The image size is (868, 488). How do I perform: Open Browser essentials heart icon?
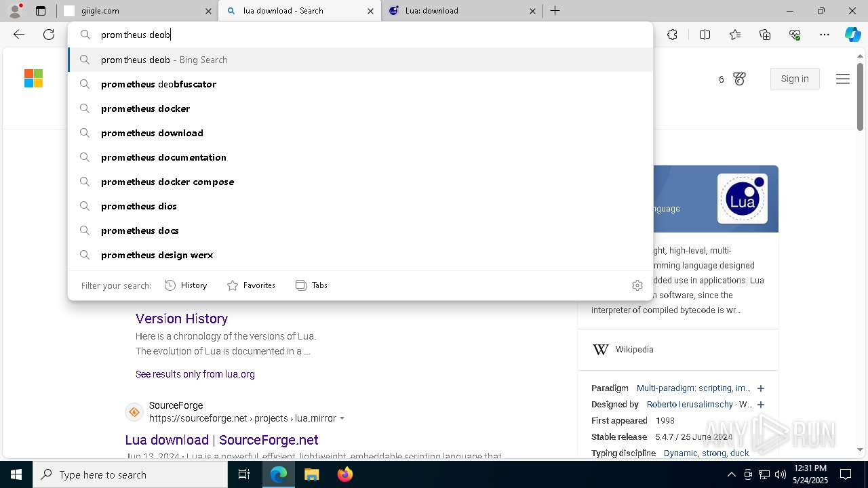(x=795, y=35)
